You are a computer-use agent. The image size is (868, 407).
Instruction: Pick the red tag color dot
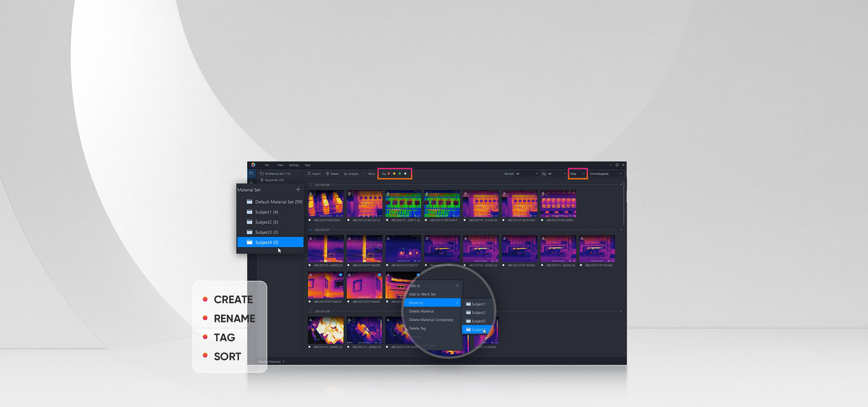pyautogui.click(x=388, y=174)
